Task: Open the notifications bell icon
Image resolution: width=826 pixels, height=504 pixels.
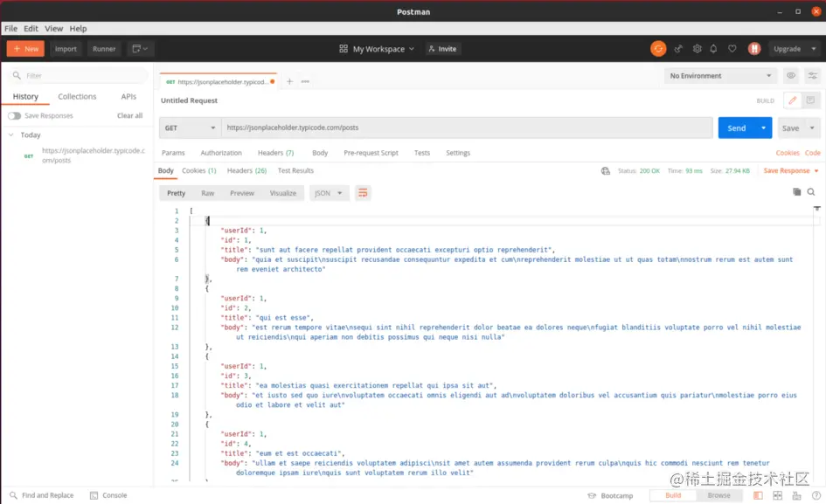Action: (713, 48)
